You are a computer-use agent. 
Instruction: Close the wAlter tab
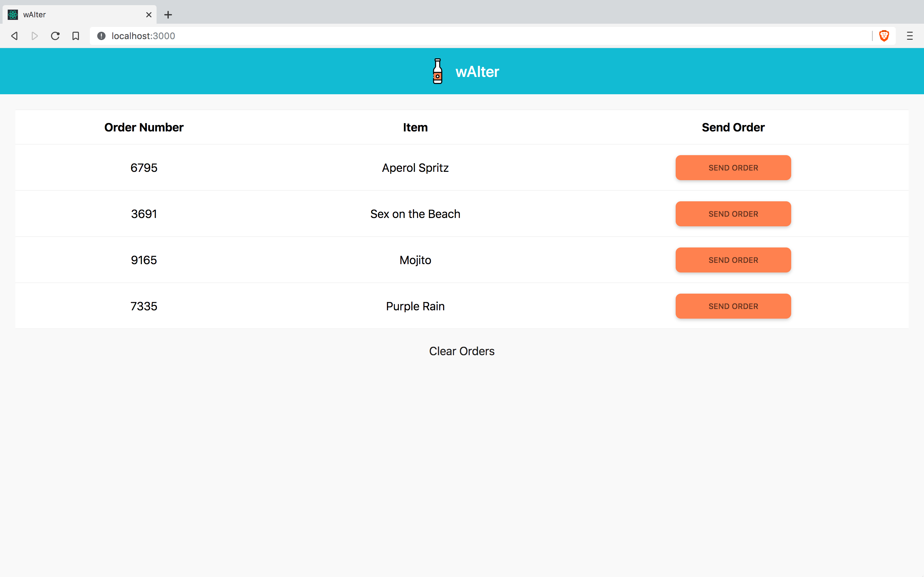pyautogui.click(x=149, y=15)
